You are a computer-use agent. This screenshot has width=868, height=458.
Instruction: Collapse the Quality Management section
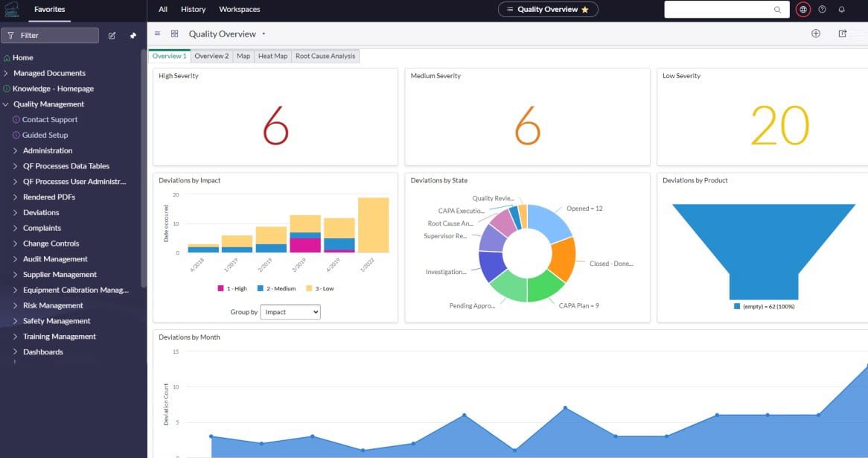(x=5, y=104)
